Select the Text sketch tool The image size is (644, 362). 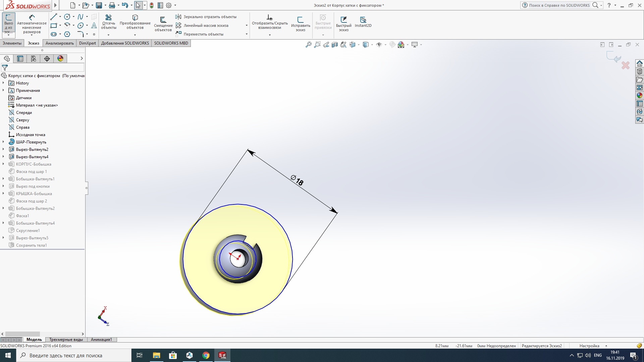[x=94, y=25]
